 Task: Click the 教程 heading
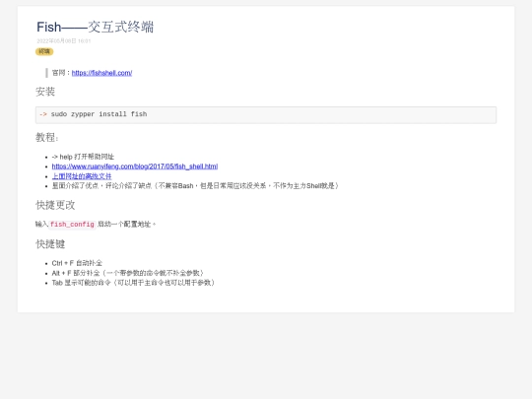point(47,137)
